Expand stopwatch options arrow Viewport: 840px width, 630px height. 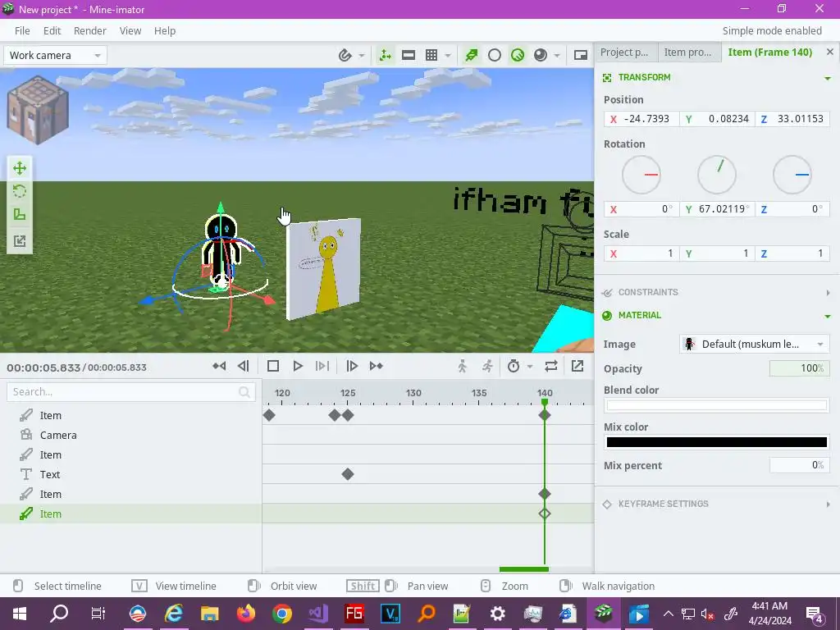(x=530, y=367)
